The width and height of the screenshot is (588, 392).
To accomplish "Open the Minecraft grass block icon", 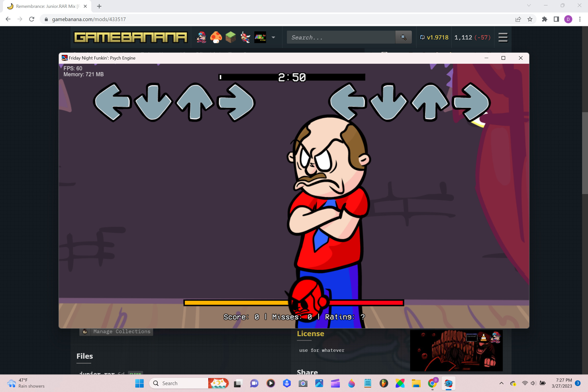I will [231, 37].
